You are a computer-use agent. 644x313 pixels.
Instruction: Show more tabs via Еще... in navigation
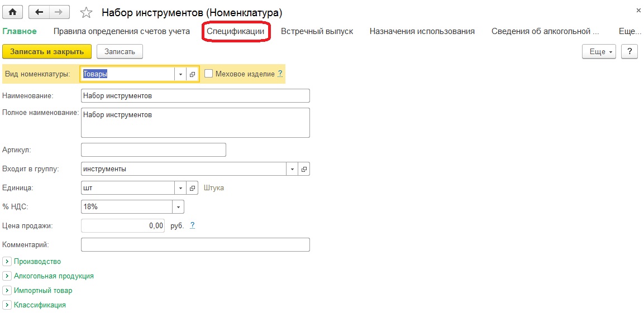(629, 31)
